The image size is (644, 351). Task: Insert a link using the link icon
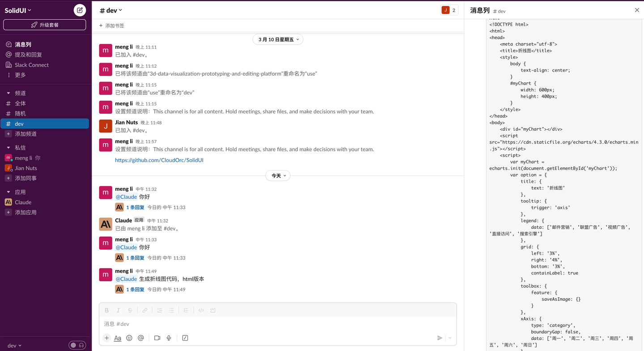click(x=144, y=310)
